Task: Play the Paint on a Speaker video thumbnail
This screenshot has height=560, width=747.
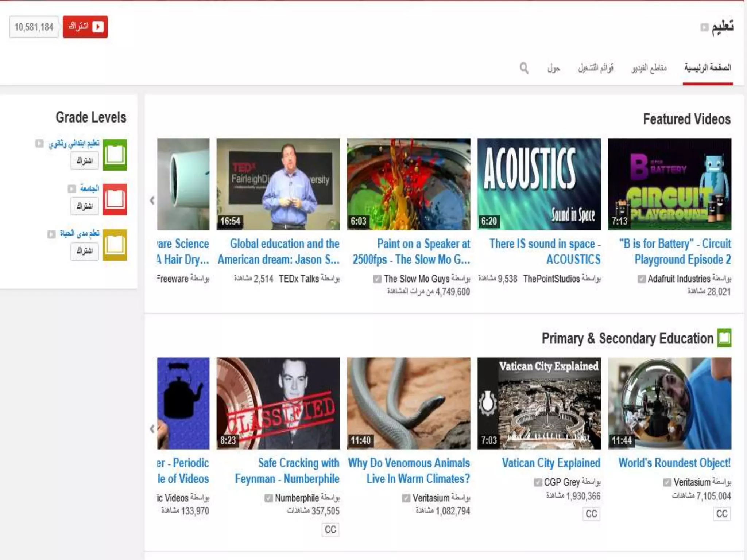Action: (409, 184)
